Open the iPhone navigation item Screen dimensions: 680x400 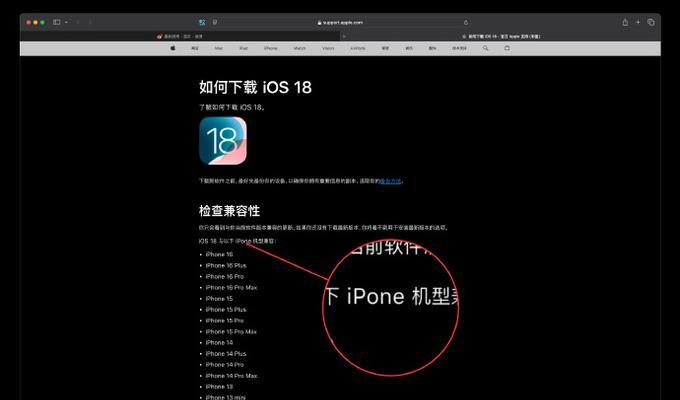pyautogui.click(x=271, y=48)
